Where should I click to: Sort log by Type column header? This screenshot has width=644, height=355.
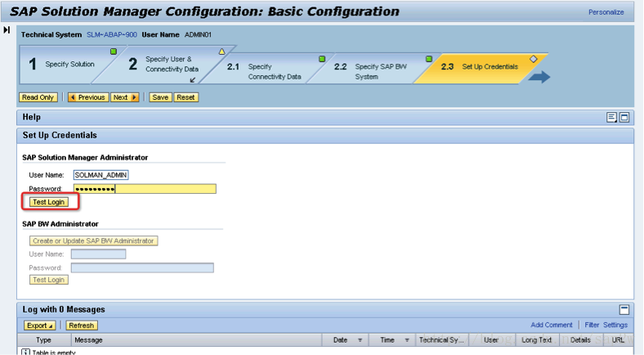click(44, 340)
